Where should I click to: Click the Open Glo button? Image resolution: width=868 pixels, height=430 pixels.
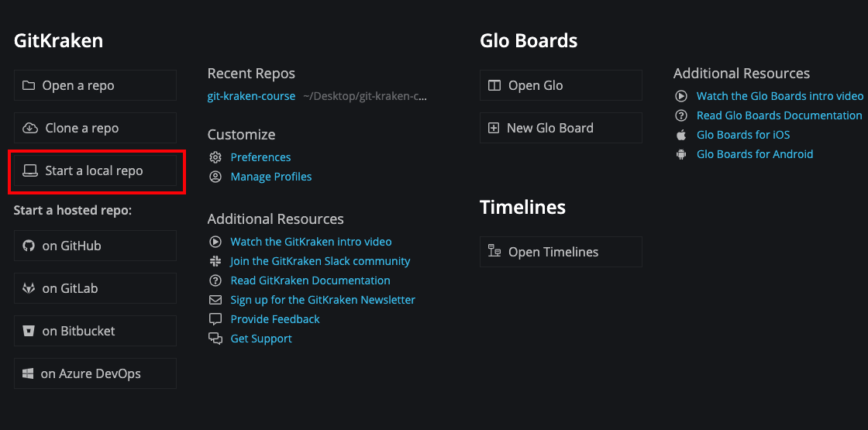pyautogui.click(x=561, y=85)
